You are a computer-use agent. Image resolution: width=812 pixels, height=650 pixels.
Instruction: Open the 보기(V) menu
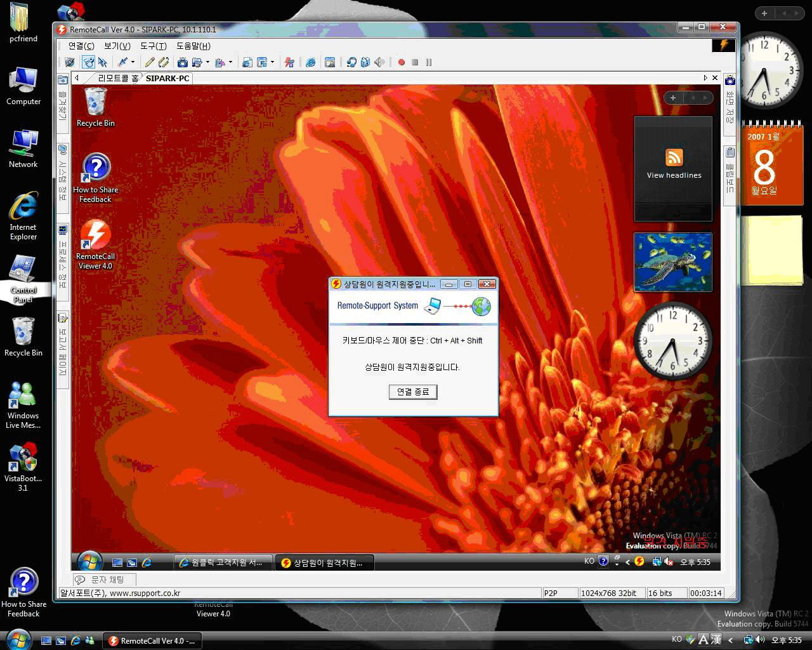[x=117, y=46]
